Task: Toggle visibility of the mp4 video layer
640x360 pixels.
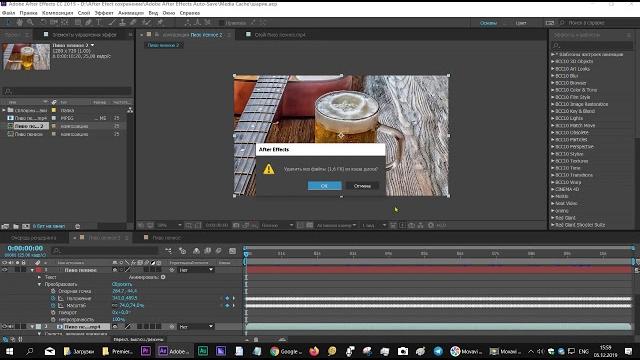Action: [x=4, y=327]
